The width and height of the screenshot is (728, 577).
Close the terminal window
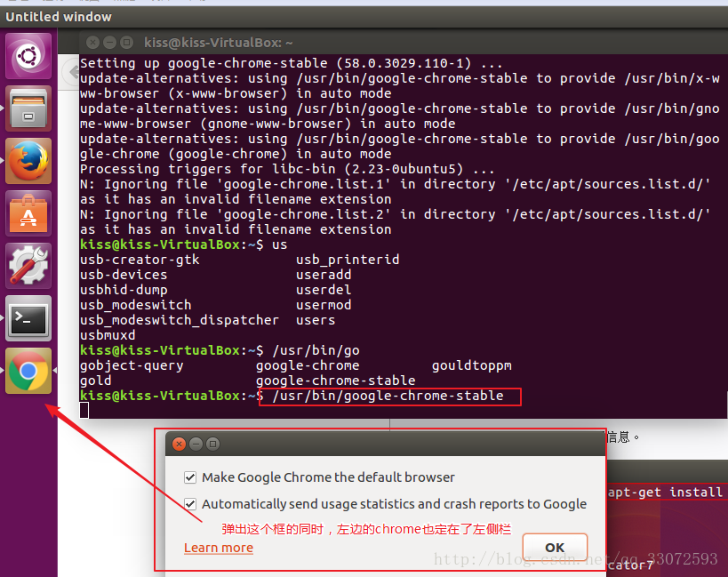click(92, 43)
